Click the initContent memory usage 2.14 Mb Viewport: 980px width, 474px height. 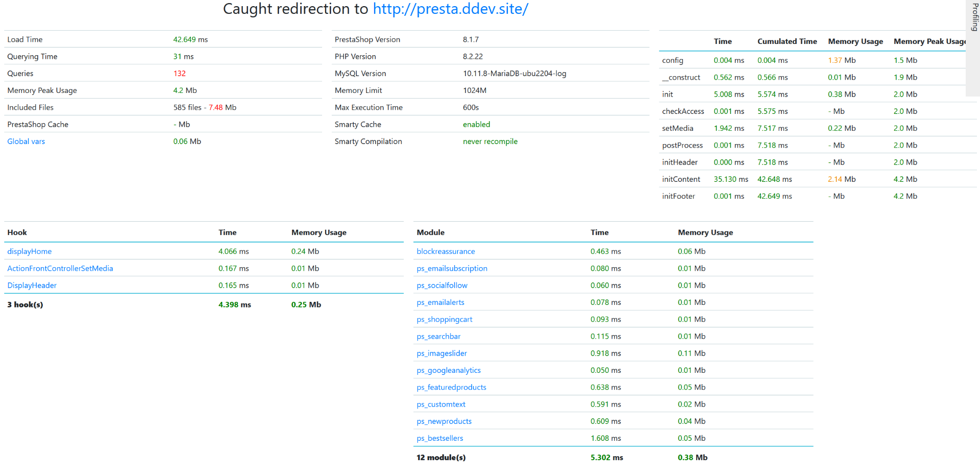click(842, 179)
